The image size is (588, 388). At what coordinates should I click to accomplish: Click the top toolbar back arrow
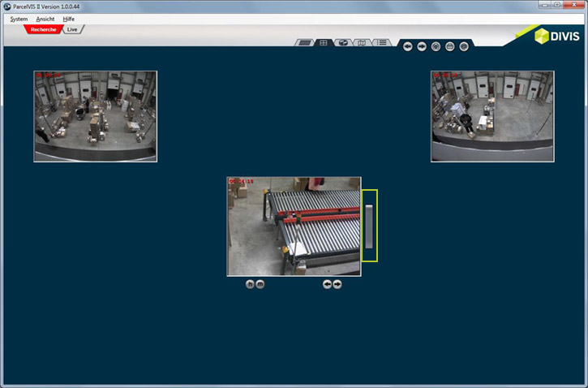point(408,46)
